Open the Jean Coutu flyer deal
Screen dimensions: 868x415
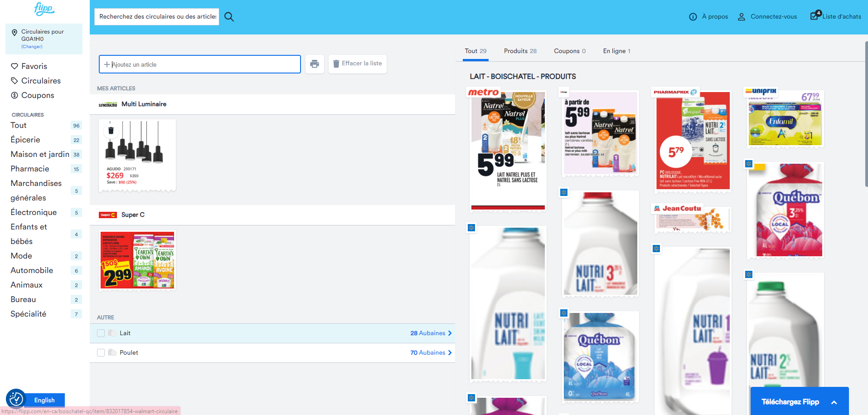click(x=693, y=220)
